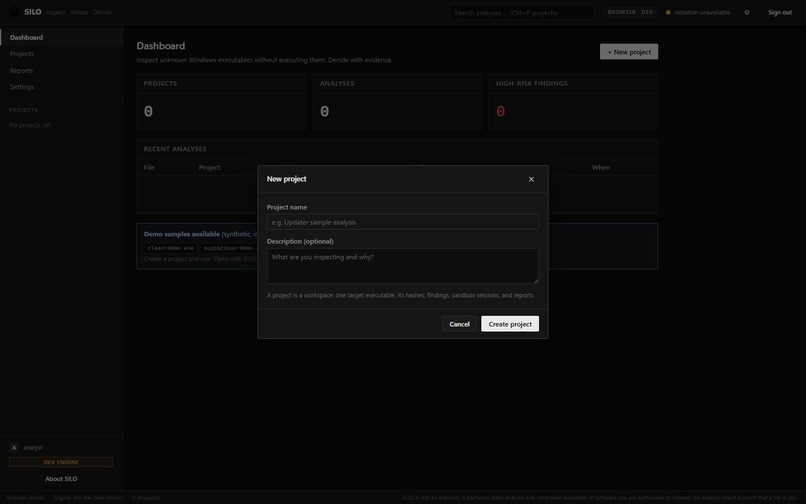Click the clean-demo.exe sample chip
Viewport: 806px width, 504px height.
[x=171, y=248]
